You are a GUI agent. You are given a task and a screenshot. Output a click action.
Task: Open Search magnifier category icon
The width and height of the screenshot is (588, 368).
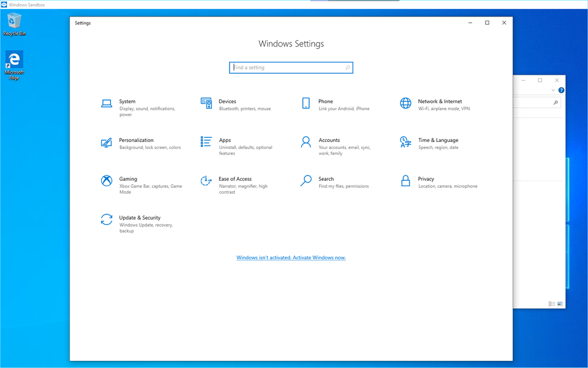[x=306, y=181]
